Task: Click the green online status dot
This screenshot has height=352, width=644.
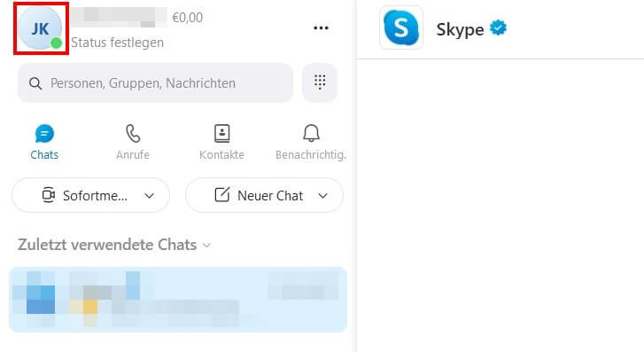Action: (57, 43)
